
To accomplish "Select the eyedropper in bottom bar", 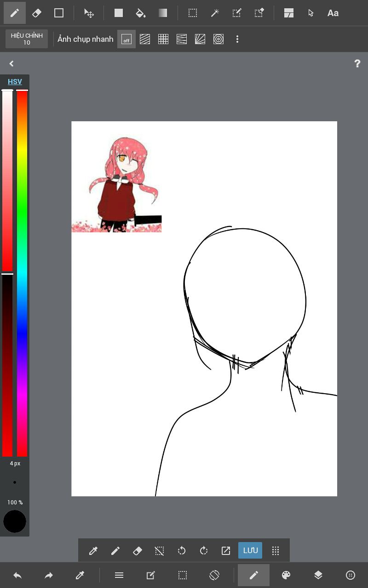I will (x=80, y=575).
